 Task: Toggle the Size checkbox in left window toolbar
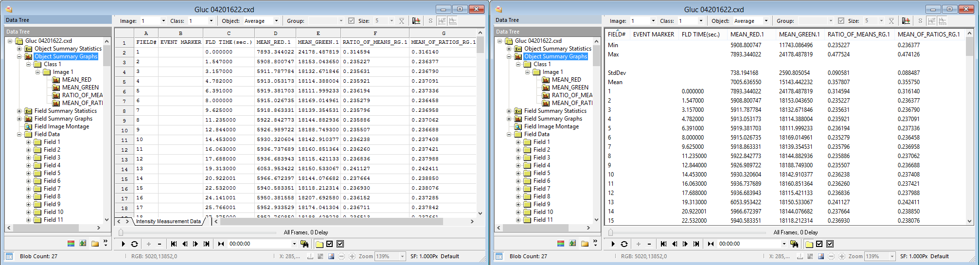351,21
